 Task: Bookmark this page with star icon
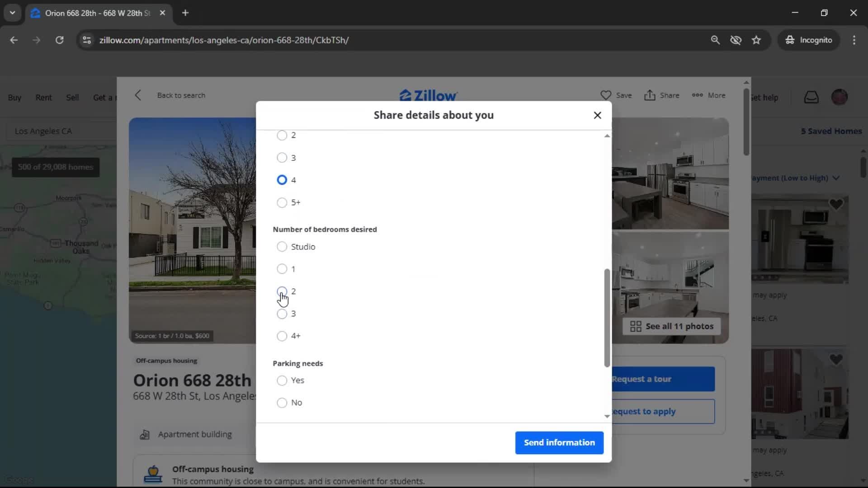pos(756,40)
